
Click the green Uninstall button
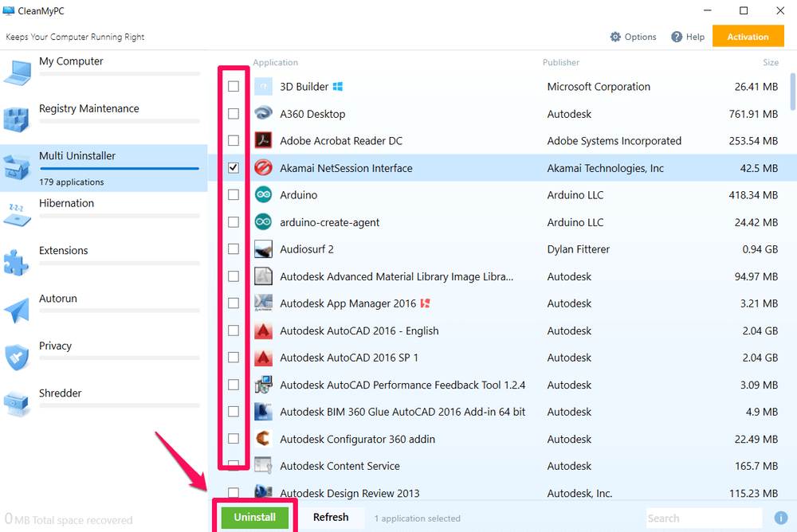pos(255,517)
